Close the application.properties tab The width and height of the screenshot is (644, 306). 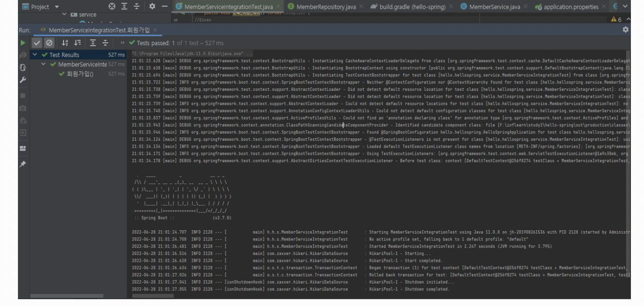tap(605, 7)
